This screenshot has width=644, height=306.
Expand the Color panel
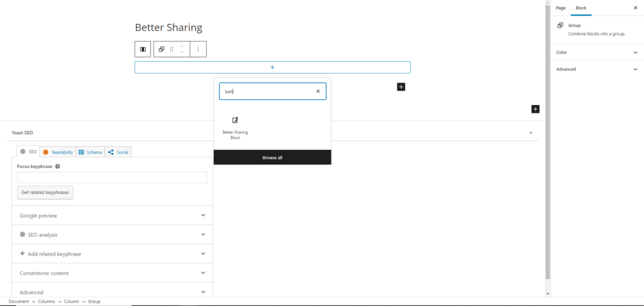click(597, 52)
